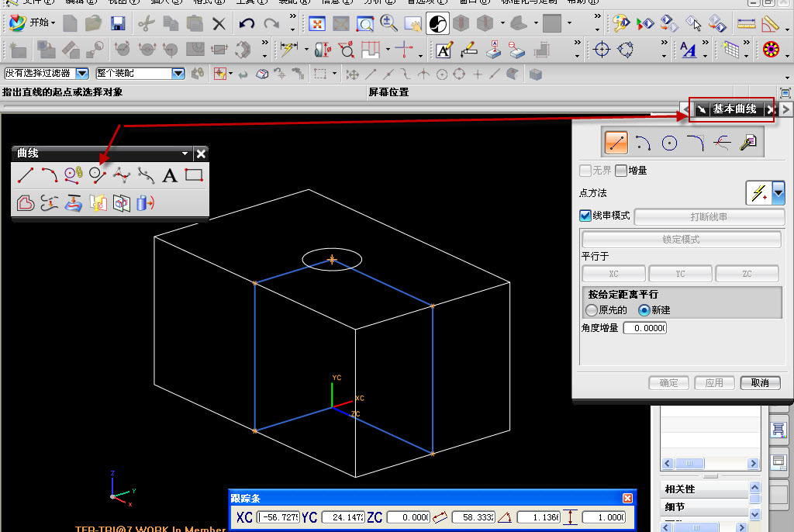Click the XC coordinate field in 跟踪条

point(278,517)
